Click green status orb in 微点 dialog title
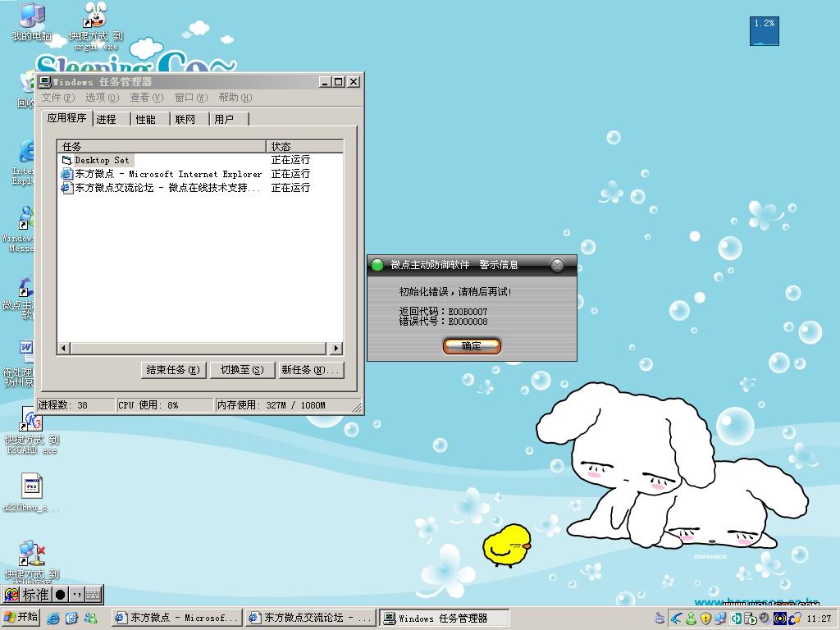Image resolution: width=840 pixels, height=630 pixels. (x=377, y=265)
